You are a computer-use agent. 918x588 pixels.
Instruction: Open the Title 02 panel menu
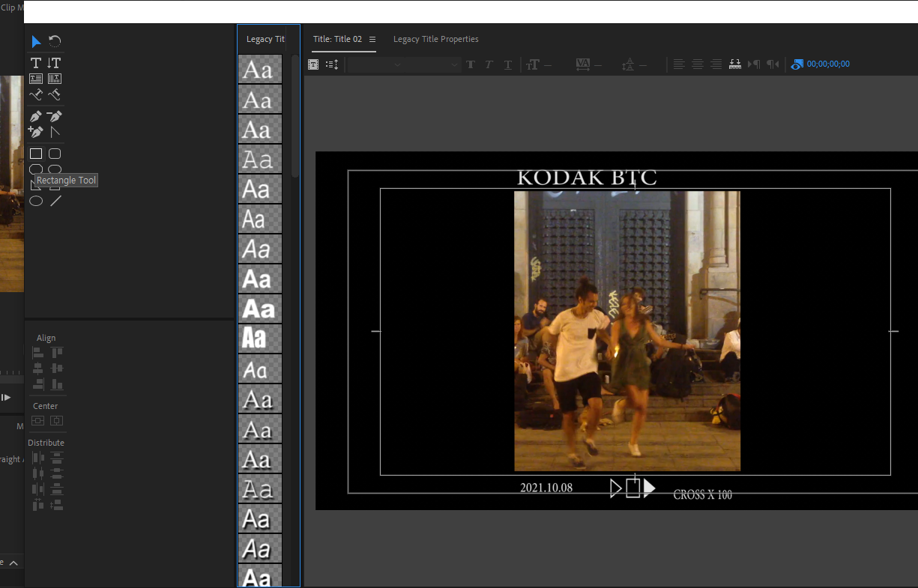click(372, 39)
